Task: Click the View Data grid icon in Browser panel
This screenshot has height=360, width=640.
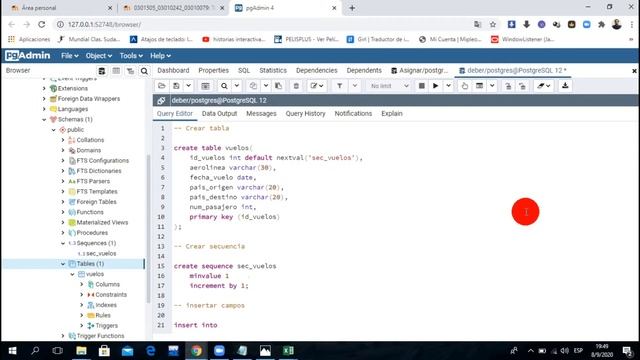Action: coord(116,71)
